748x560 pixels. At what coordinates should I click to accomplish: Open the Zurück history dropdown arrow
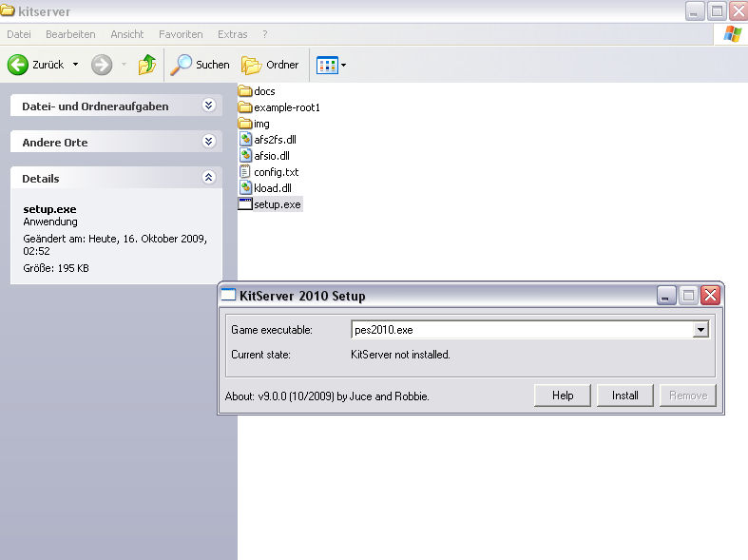click(x=75, y=65)
